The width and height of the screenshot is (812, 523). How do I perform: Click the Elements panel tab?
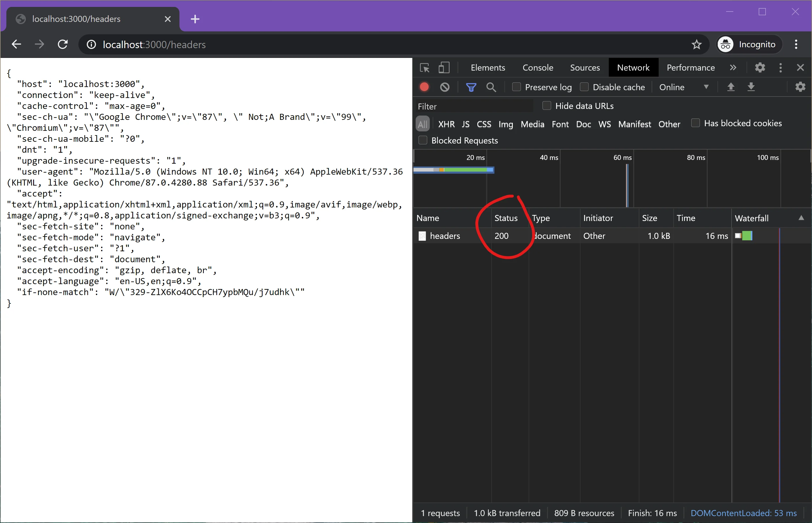pos(487,67)
